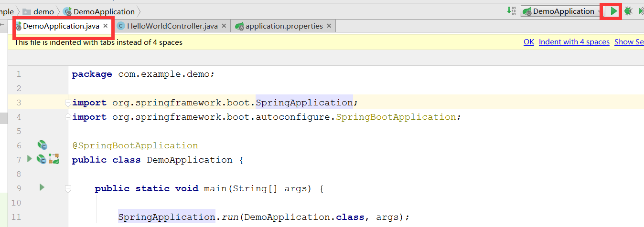Click the folder icon in the demo breadcrumb
Image resolution: width=644 pixels, height=227 pixels.
27,11
